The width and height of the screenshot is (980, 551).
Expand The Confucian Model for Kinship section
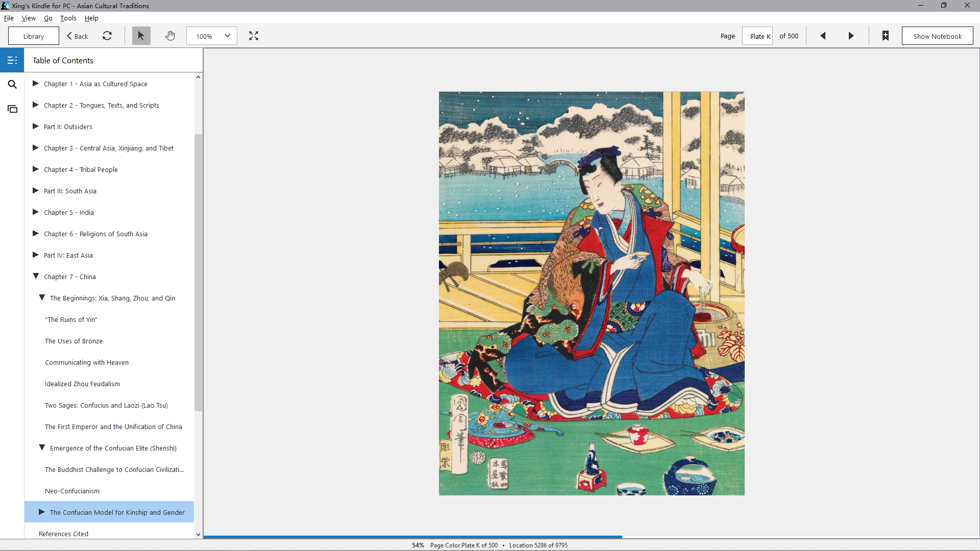pos(42,512)
